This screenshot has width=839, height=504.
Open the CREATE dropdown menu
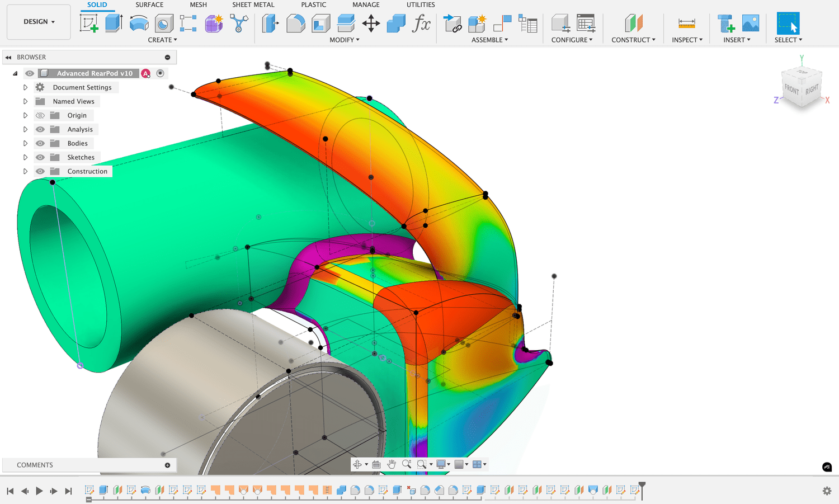(162, 40)
